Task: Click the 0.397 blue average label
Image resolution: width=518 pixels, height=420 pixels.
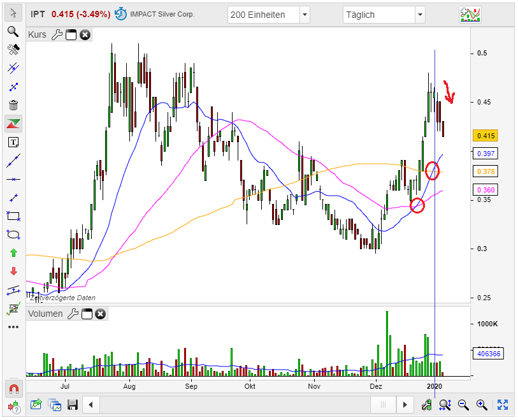Action: (x=486, y=154)
